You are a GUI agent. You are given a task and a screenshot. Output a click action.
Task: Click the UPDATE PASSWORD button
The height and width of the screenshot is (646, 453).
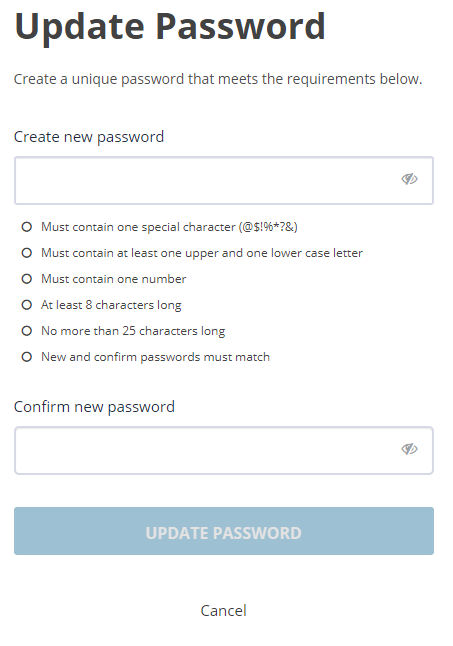coord(224,531)
